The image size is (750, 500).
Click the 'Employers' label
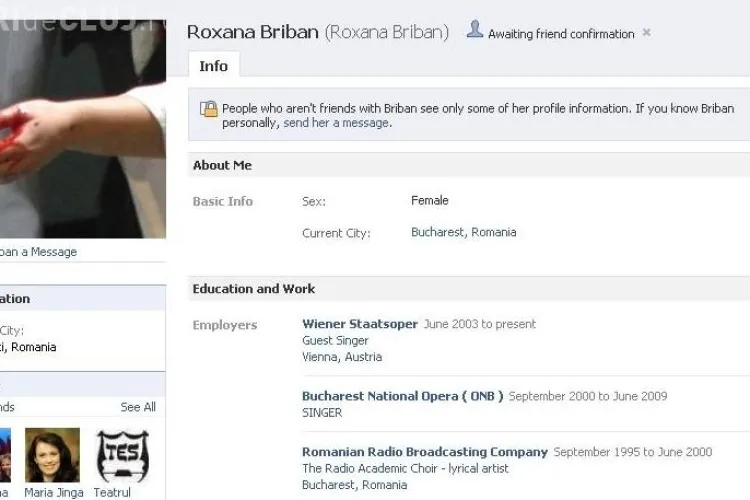(x=225, y=325)
